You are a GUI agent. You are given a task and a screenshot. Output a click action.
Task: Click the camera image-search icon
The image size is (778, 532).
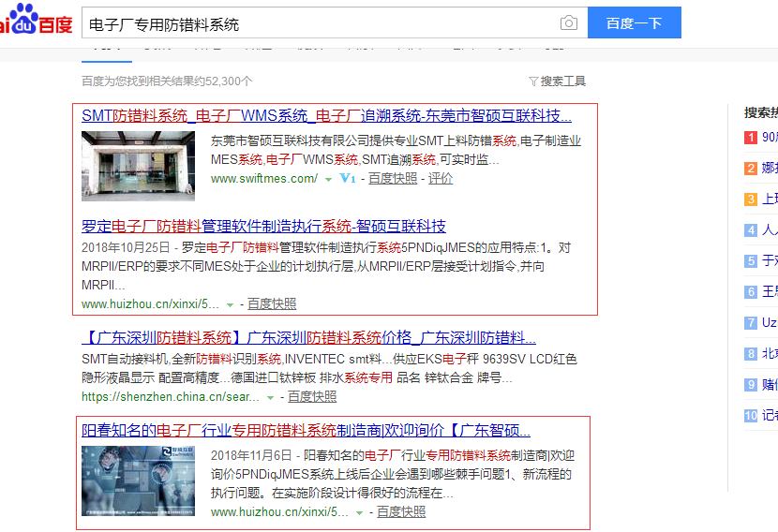(568, 23)
